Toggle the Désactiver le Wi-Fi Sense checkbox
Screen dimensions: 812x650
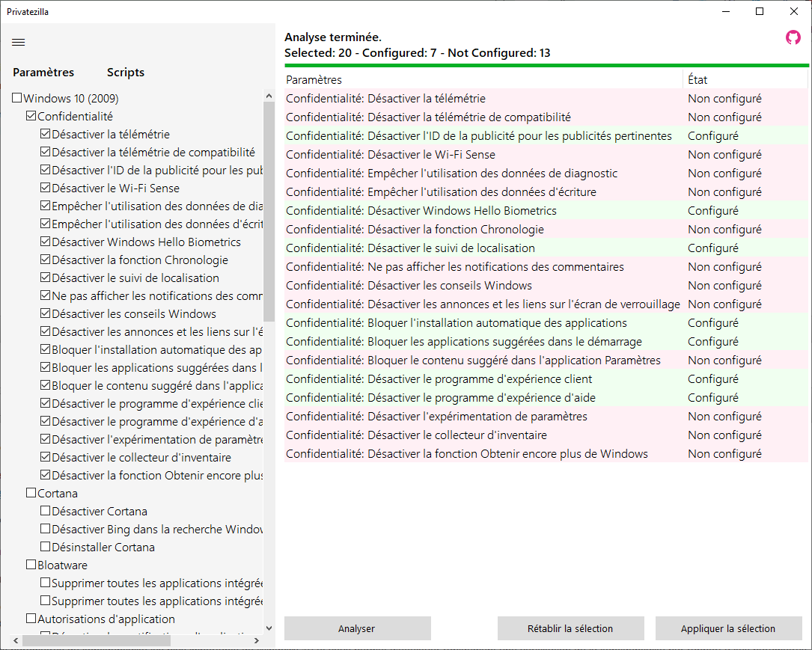point(46,188)
